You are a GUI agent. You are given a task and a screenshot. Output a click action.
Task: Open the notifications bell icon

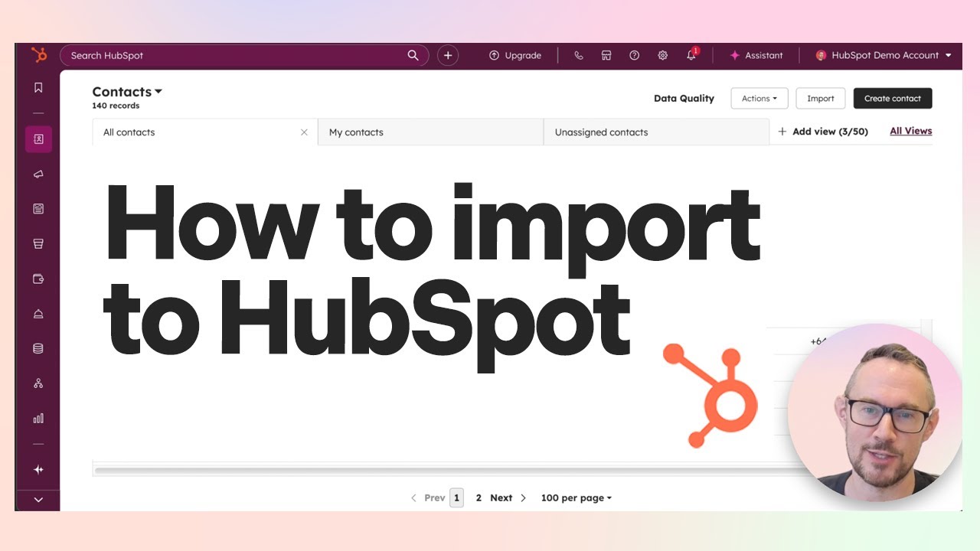(691, 55)
